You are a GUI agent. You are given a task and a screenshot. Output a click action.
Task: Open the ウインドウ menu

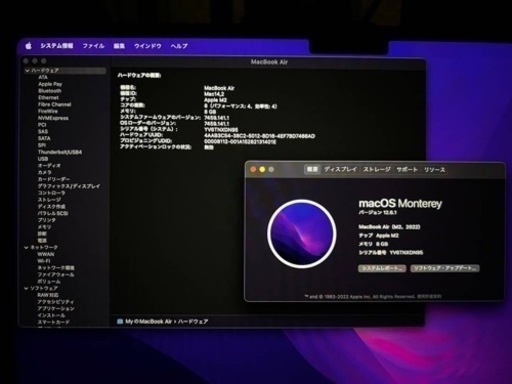147,46
